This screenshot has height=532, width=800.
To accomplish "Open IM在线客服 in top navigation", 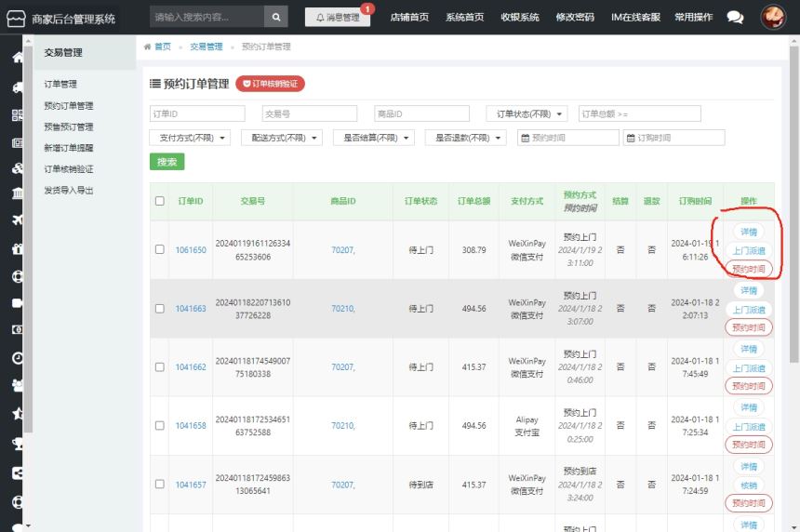I will point(635,18).
